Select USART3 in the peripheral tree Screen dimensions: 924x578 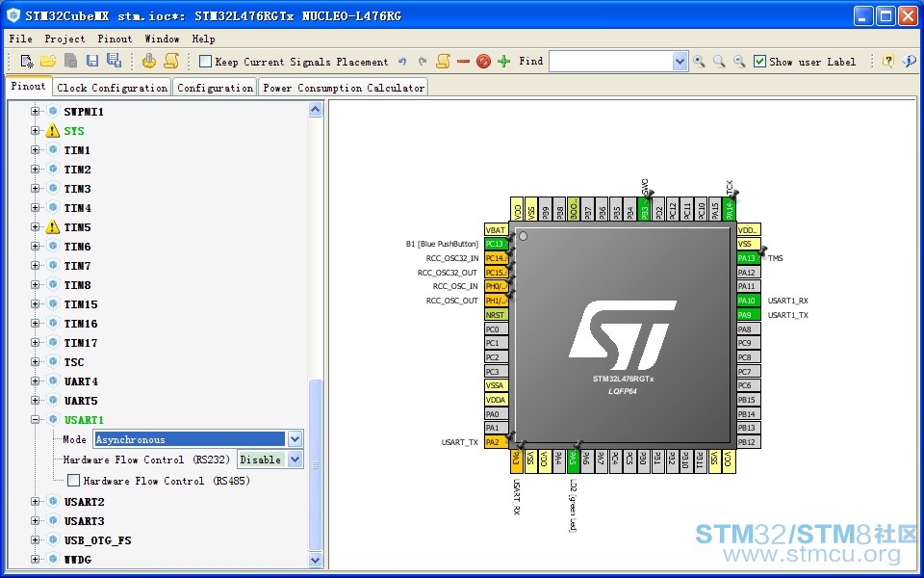click(85, 521)
